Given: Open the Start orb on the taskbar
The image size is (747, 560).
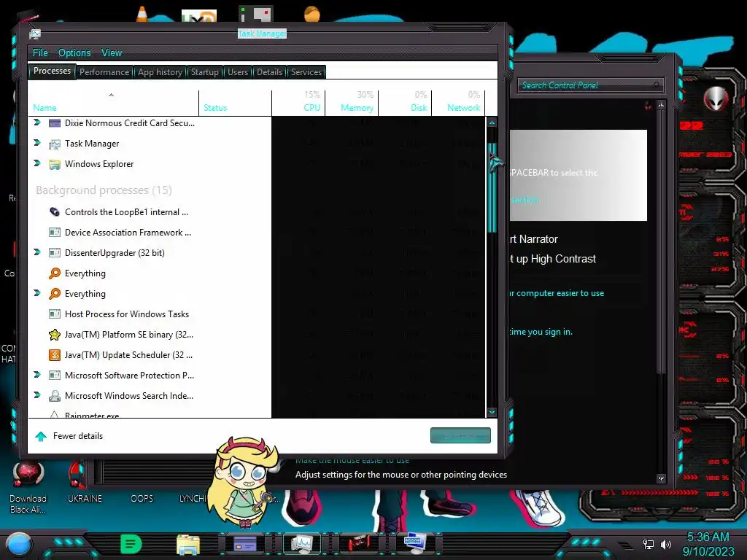Looking at the screenshot, I should coord(18,544).
